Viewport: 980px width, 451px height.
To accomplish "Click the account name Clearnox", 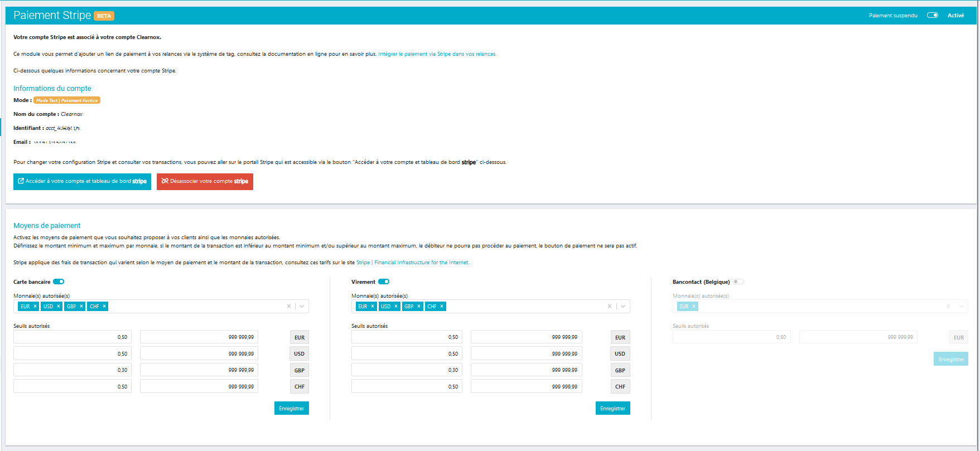I will (x=72, y=114).
